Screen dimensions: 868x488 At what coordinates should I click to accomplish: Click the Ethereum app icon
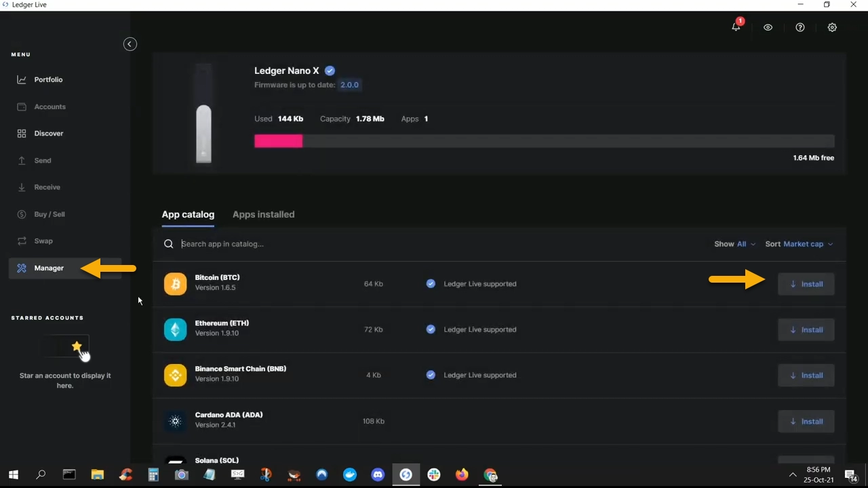(175, 329)
